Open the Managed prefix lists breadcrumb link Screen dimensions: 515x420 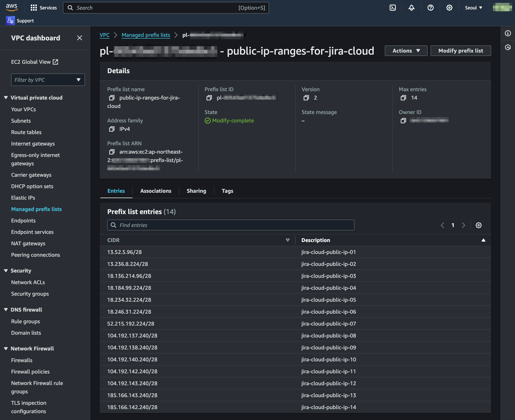click(146, 35)
